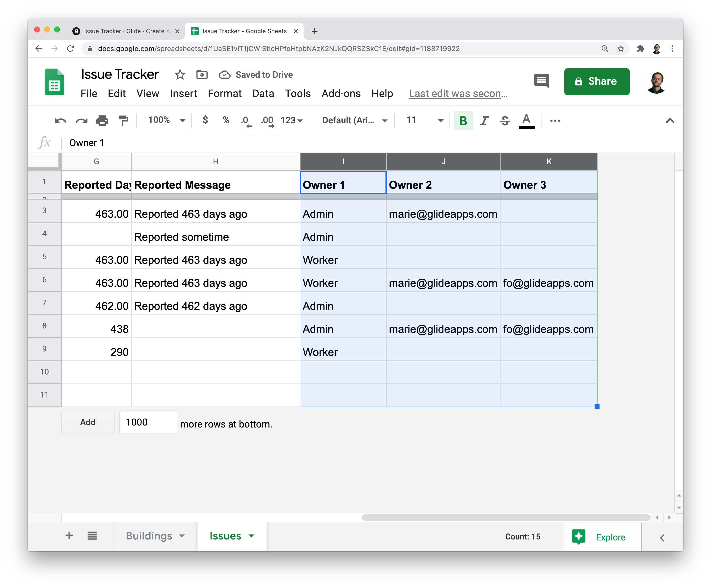Star the Issue Tracker document
Image resolution: width=711 pixels, height=588 pixels.
point(180,75)
